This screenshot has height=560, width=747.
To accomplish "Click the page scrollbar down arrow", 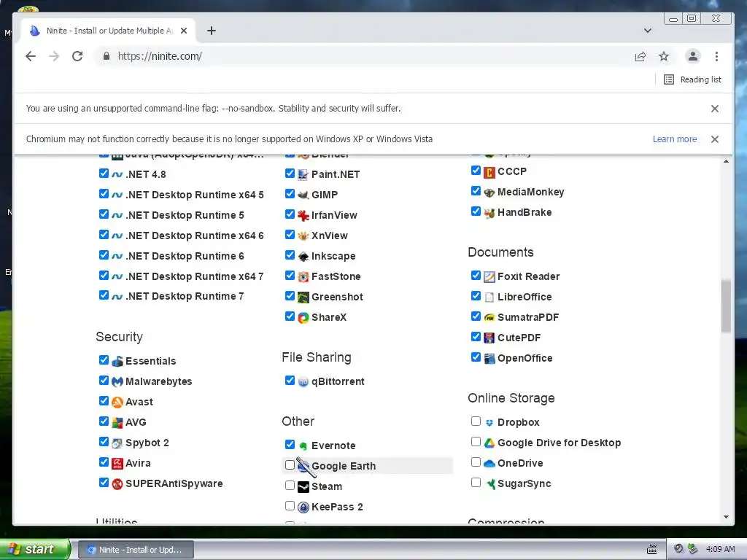I will (x=726, y=517).
